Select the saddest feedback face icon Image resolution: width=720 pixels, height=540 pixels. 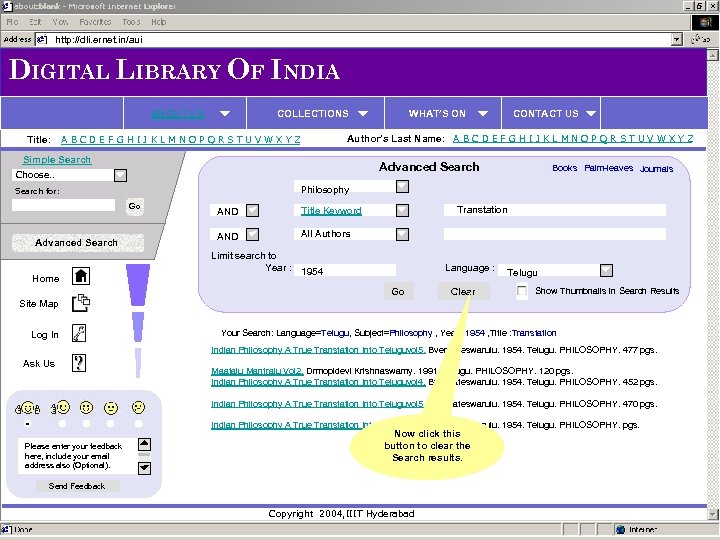[138, 407]
